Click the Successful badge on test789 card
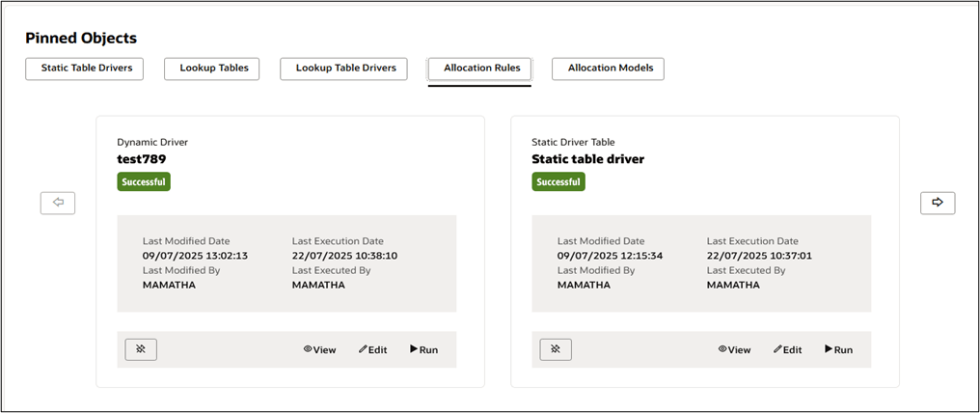980x413 pixels. pyautogui.click(x=144, y=182)
